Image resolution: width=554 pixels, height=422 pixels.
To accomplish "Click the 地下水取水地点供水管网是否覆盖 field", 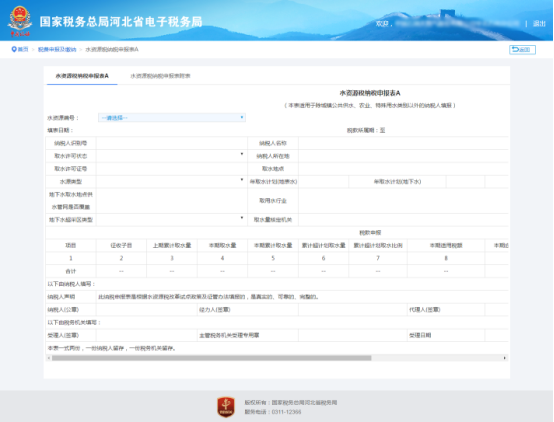I will 172,201.
